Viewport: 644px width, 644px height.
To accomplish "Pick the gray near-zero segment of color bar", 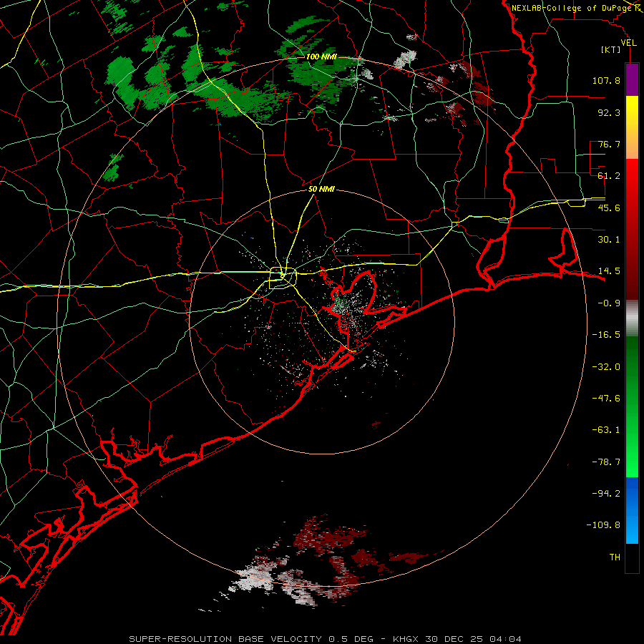I will tap(632, 318).
